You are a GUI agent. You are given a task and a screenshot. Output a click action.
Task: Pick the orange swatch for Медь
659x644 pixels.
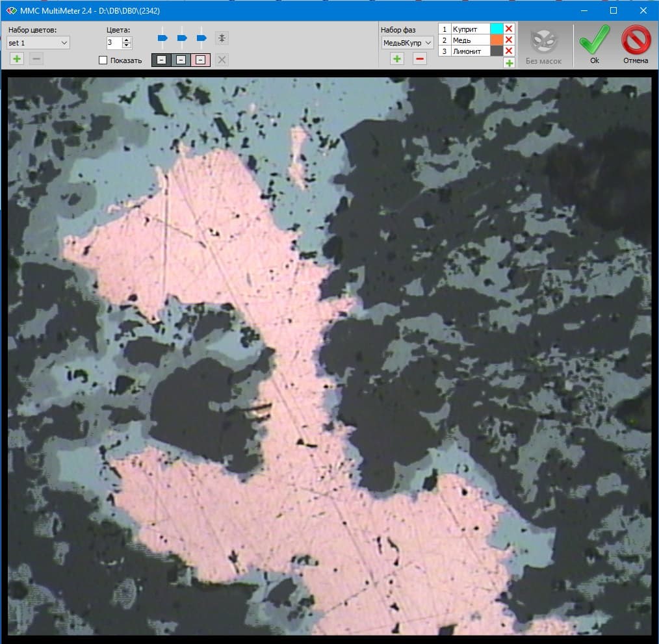tap(497, 40)
